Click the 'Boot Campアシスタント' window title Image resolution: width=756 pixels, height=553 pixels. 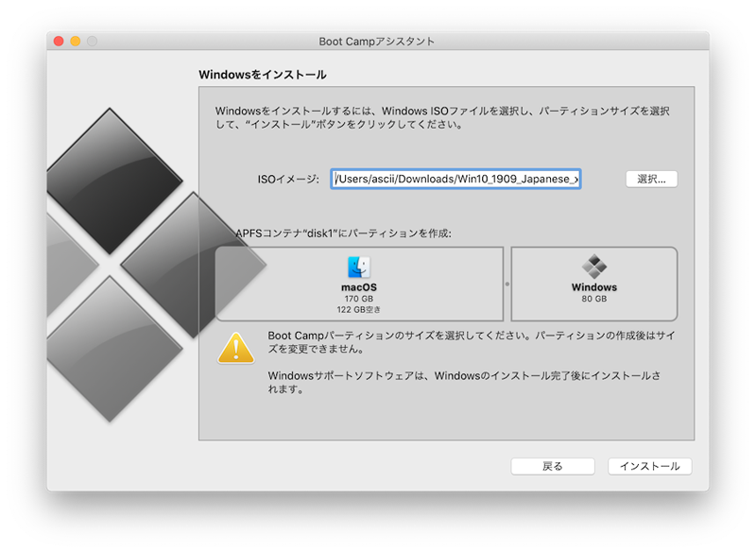pyautogui.click(x=376, y=42)
